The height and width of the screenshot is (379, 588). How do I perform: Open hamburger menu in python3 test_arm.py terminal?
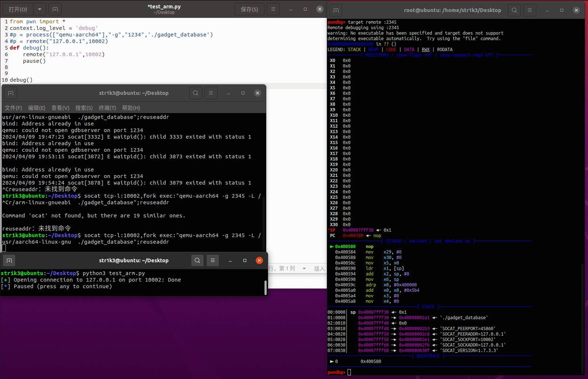pyautogui.click(x=213, y=260)
